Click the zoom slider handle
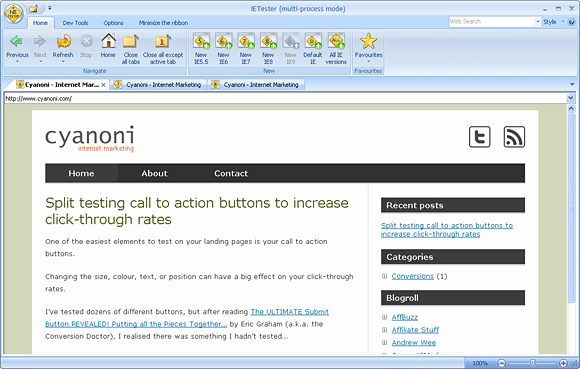 [x=532, y=363]
